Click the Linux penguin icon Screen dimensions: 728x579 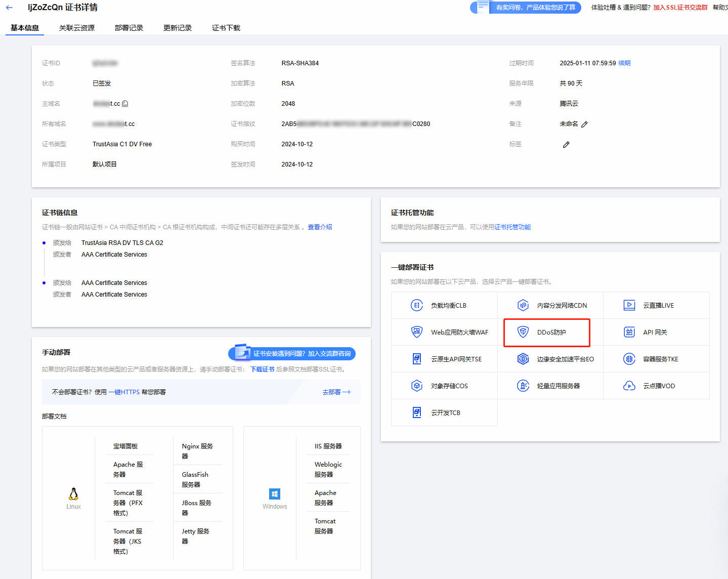tap(74, 494)
